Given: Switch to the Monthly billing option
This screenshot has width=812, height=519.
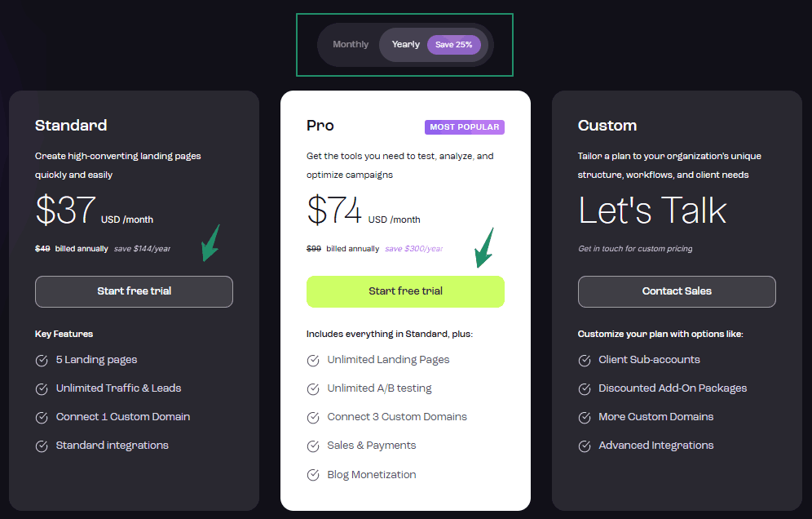Looking at the screenshot, I should click(351, 44).
